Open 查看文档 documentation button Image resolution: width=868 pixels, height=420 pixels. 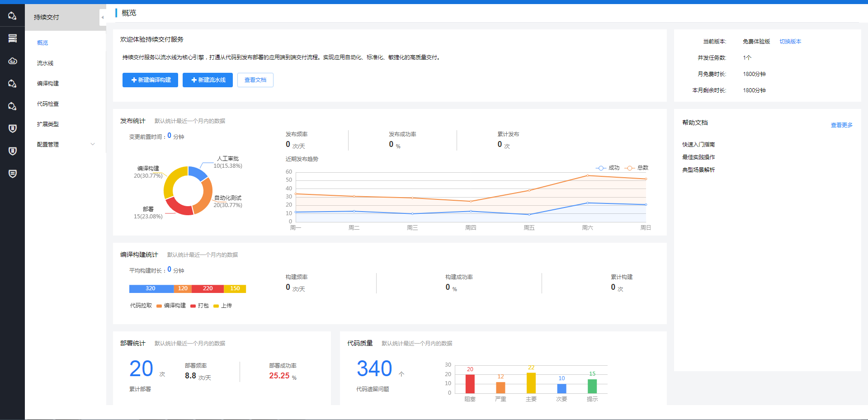(x=255, y=80)
